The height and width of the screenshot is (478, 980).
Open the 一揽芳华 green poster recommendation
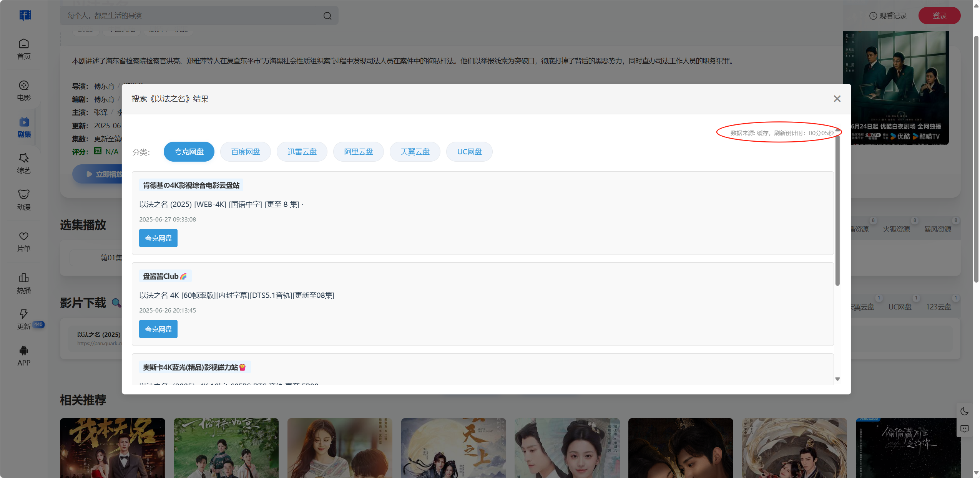226,448
